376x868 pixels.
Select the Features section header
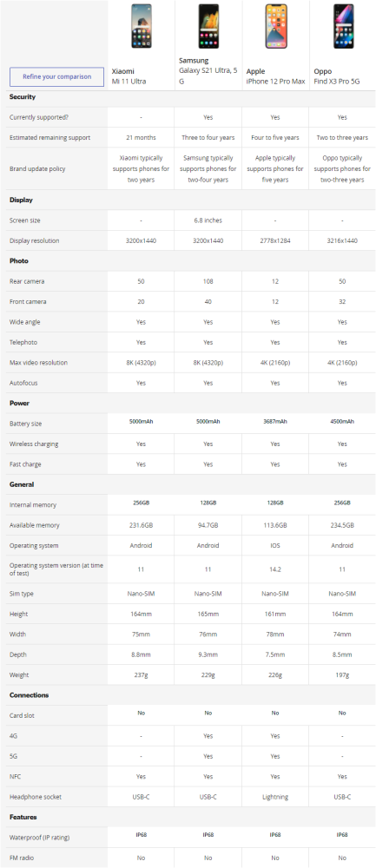(23, 817)
